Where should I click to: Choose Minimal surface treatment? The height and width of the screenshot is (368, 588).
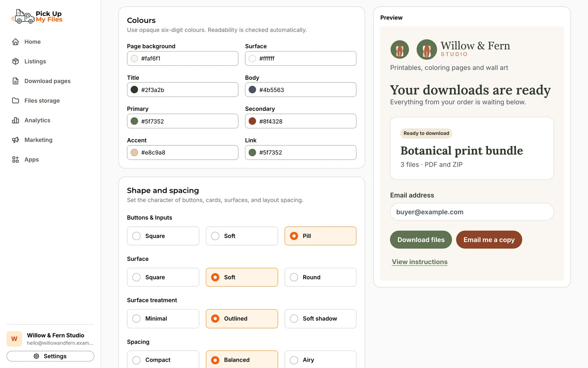click(163, 319)
